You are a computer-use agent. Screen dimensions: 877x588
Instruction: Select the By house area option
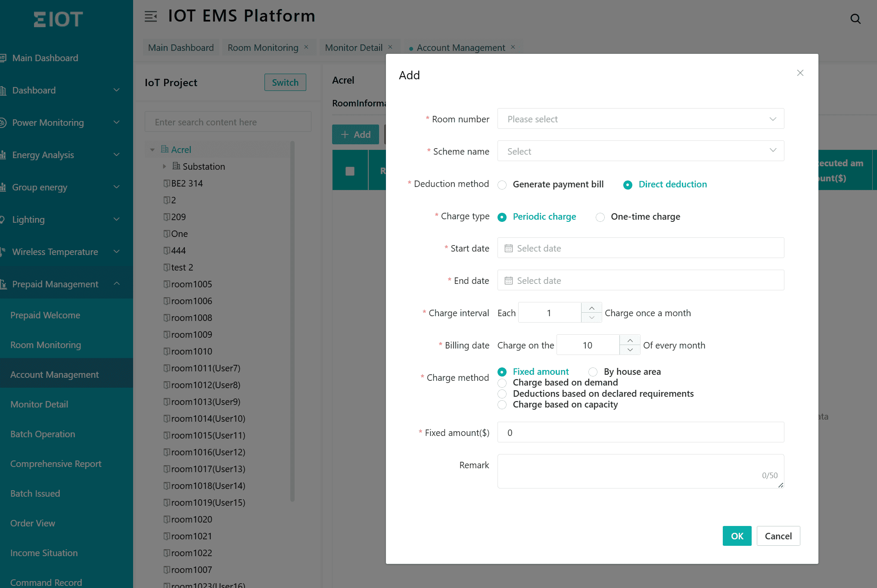click(x=593, y=372)
